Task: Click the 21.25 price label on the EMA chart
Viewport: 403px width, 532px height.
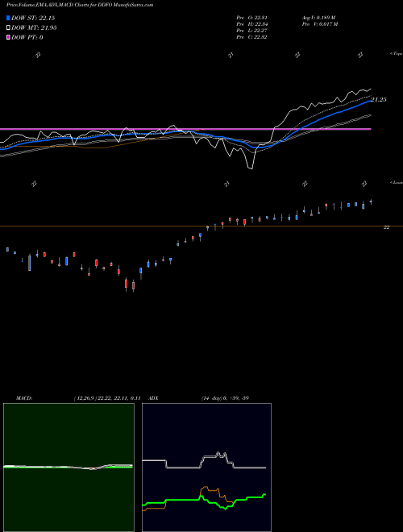Action: 379,100
